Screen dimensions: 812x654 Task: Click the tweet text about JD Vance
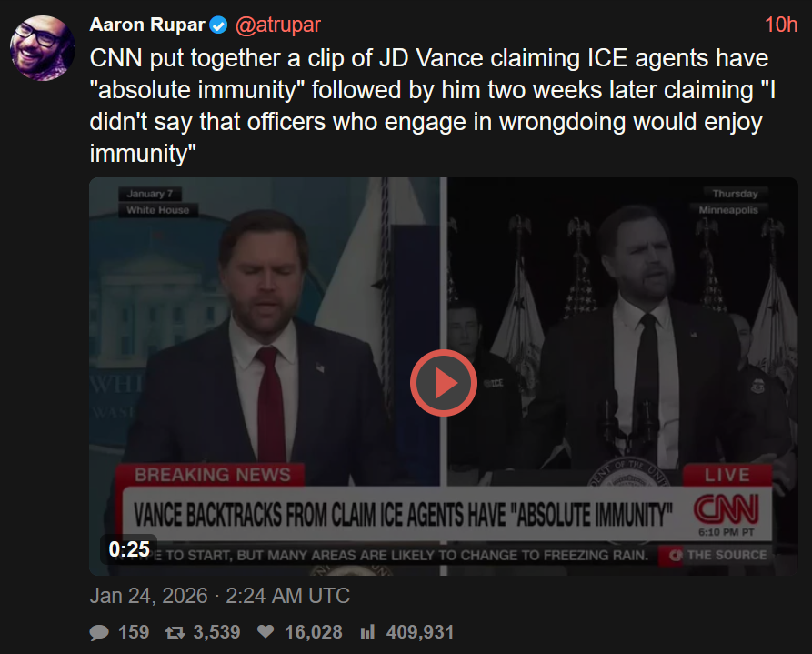pyautogui.click(x=433, y=106)
